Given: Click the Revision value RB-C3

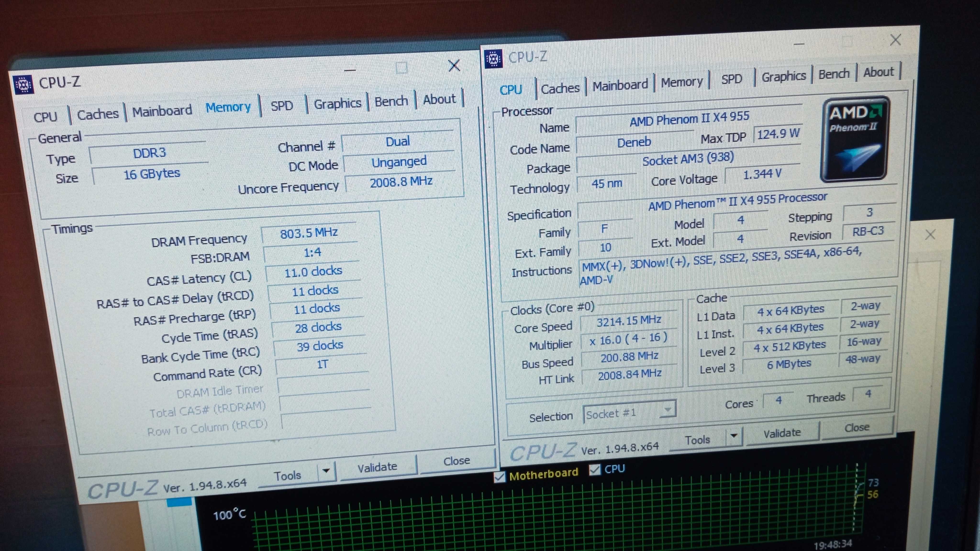Looking at the screenshot, I should pyautogui.click(x=869, y=231).
